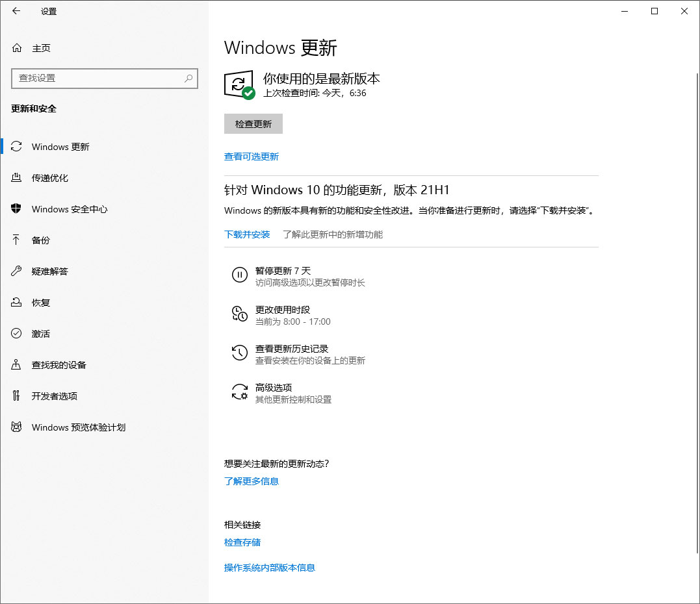Image resolution: width=700 pixels, height=604 pixels.
Task: 点击检查更新按钮
Action: pyautogui.click(x=253, y=123)
